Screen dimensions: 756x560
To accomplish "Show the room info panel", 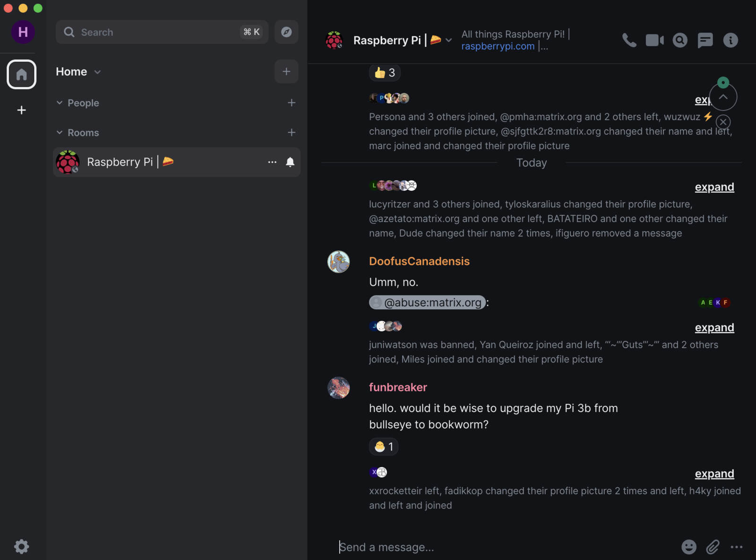I will pos(730,41).
